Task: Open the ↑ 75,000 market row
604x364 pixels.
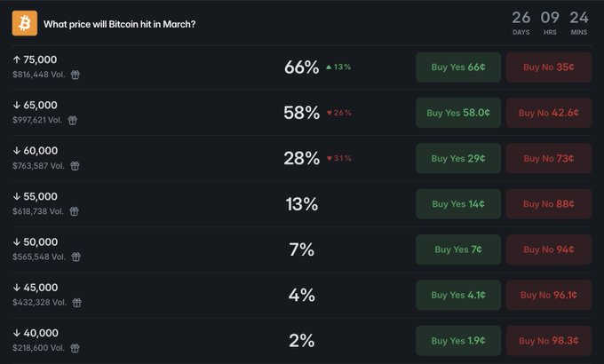Action: (x=36, y=59)
